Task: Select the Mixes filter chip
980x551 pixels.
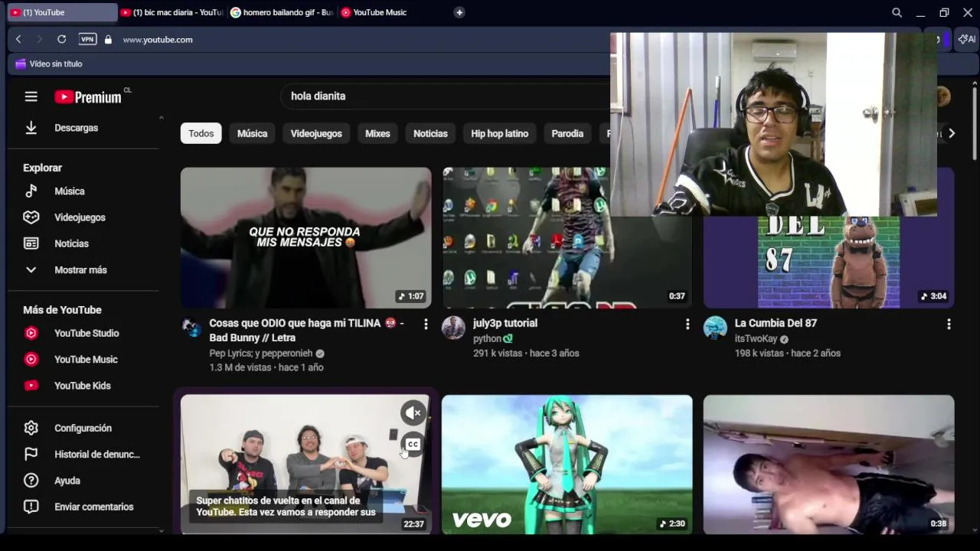Action: coord(377,133)
